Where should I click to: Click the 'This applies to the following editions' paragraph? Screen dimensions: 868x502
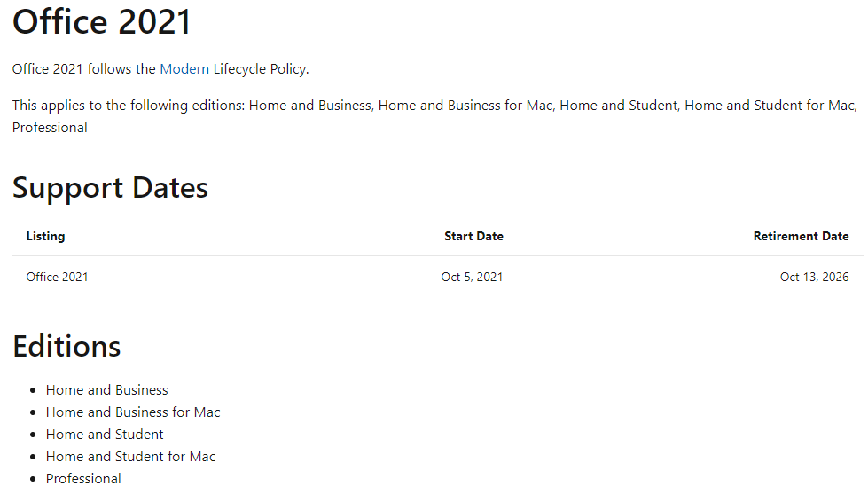[x=434, y=116]
